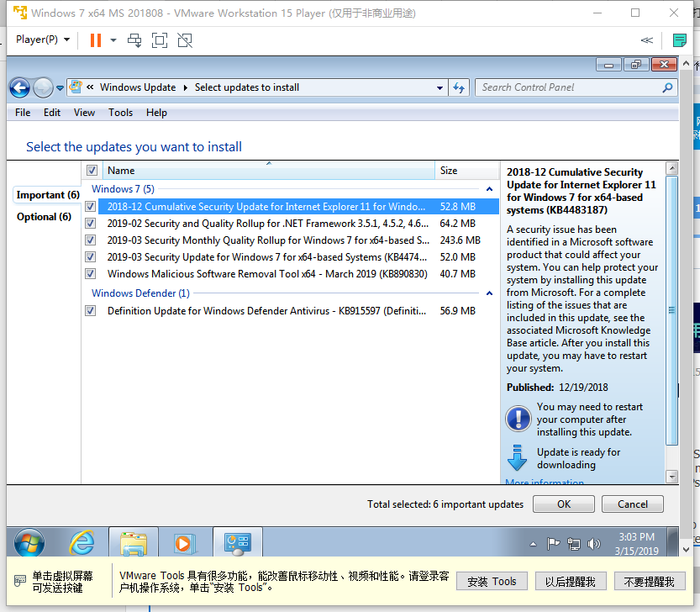Uncheck the 2019-02 .NET Framework rollup
Viewport: 700px width, 612px height.
click(91, 224)
